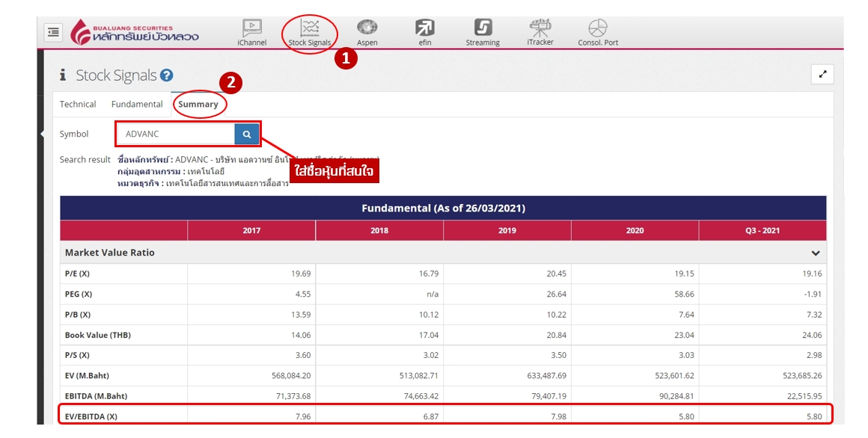Click P/E value 19.69
868x438 pixels.
301,274
